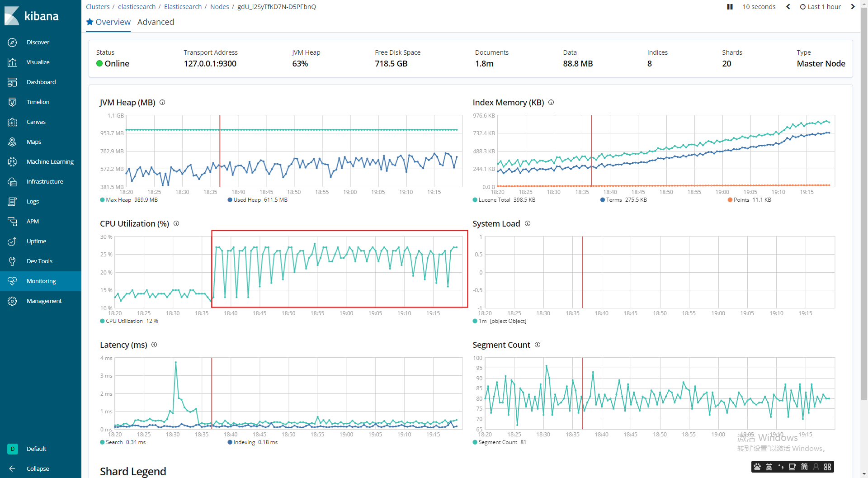Open the Discover compass icon
The width and height of the screenshot is (868, 478).
pyautogui.click(x=12, y=42)
